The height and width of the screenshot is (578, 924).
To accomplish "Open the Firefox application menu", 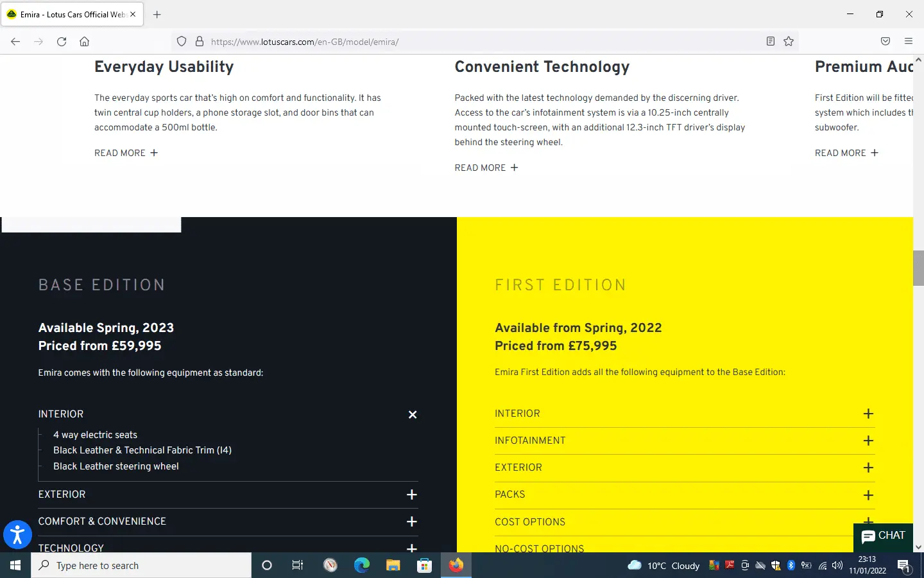I will [908, 42].
